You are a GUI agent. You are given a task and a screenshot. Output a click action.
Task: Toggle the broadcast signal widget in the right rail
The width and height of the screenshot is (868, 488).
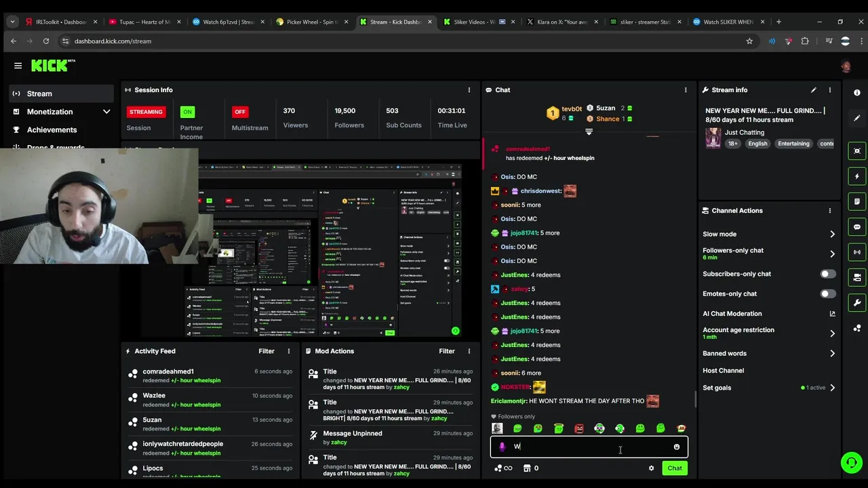coord(857,252)
